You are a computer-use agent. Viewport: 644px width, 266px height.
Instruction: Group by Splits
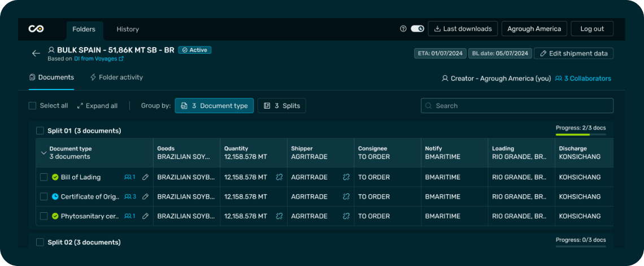(x=282, y=106)
